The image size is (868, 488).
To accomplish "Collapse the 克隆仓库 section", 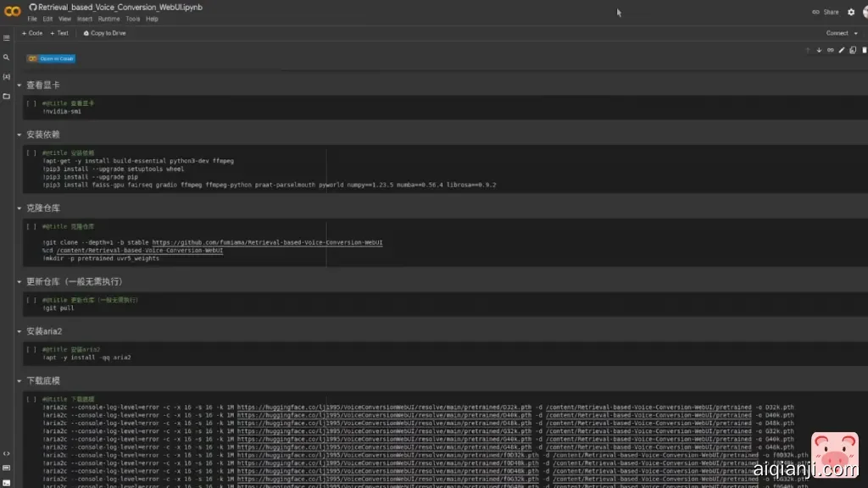I will click(x=19, y=208).
